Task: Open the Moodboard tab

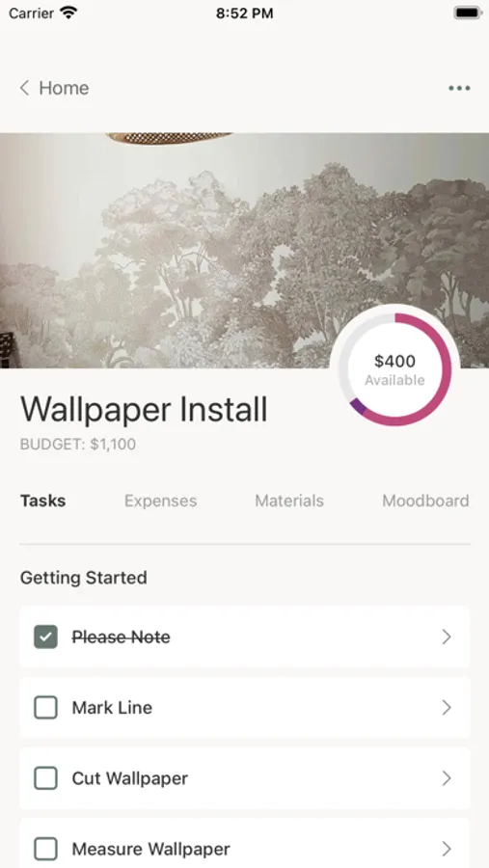Action: click(x=425, y=501)
